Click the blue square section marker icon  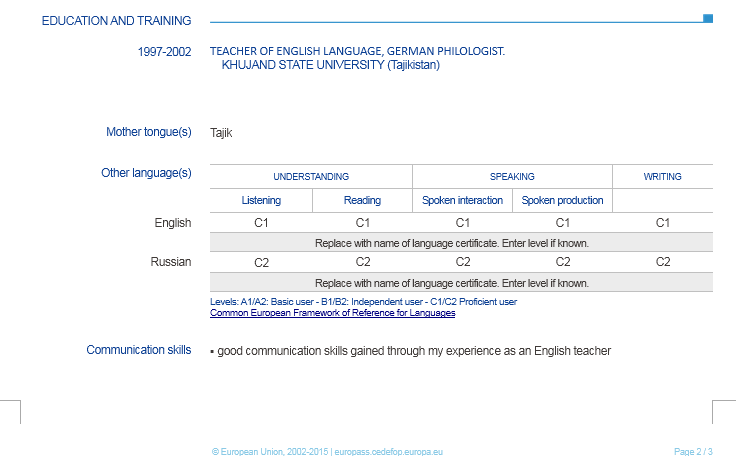point(708,18)
